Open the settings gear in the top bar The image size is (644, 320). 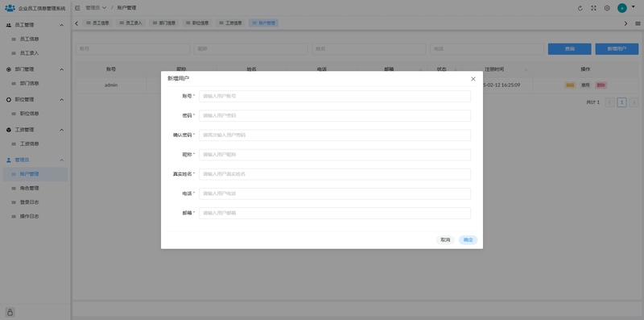607,8
